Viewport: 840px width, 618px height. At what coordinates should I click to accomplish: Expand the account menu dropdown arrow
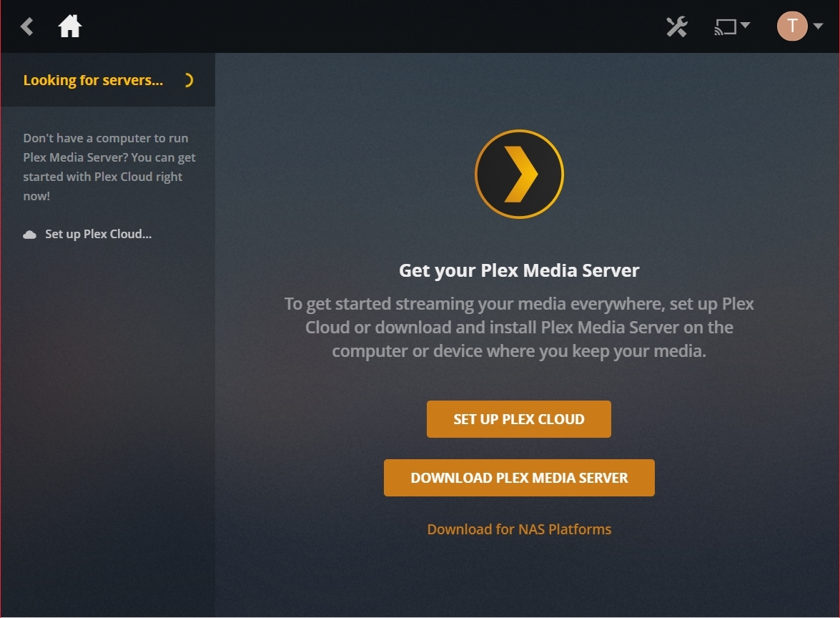coord(818,26)
